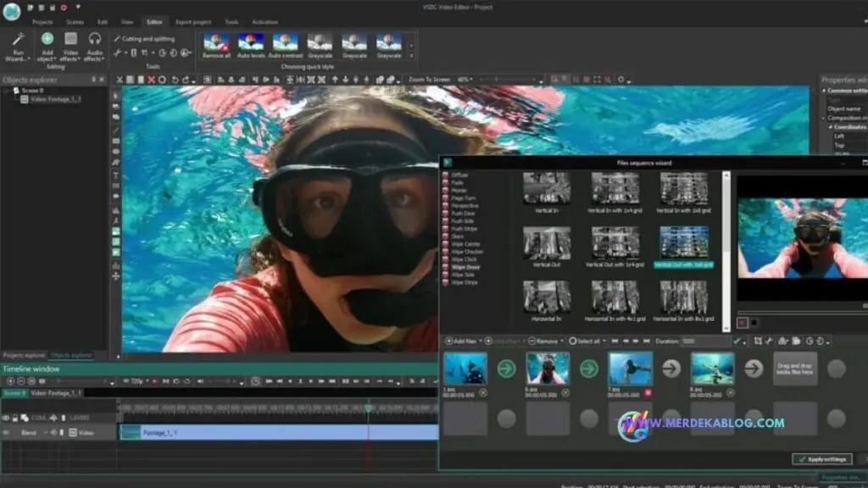Open the Run Wizard tool
868x488 pixels.
pos(18,47)
